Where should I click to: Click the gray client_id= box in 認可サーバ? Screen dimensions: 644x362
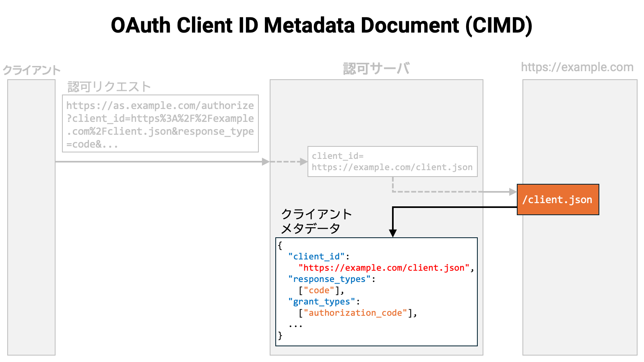point(392,162)
